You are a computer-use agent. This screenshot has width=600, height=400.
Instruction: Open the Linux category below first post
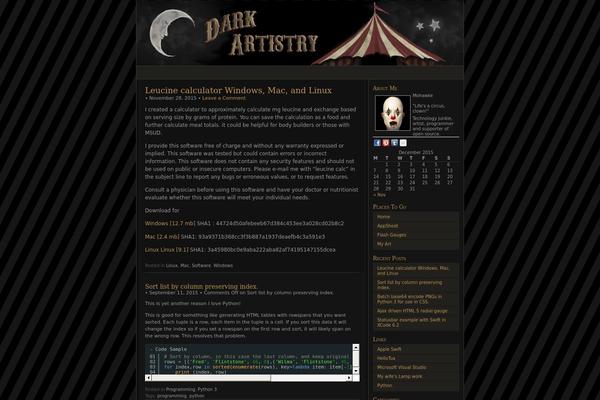pyautogui.click(x=171, y=265)
